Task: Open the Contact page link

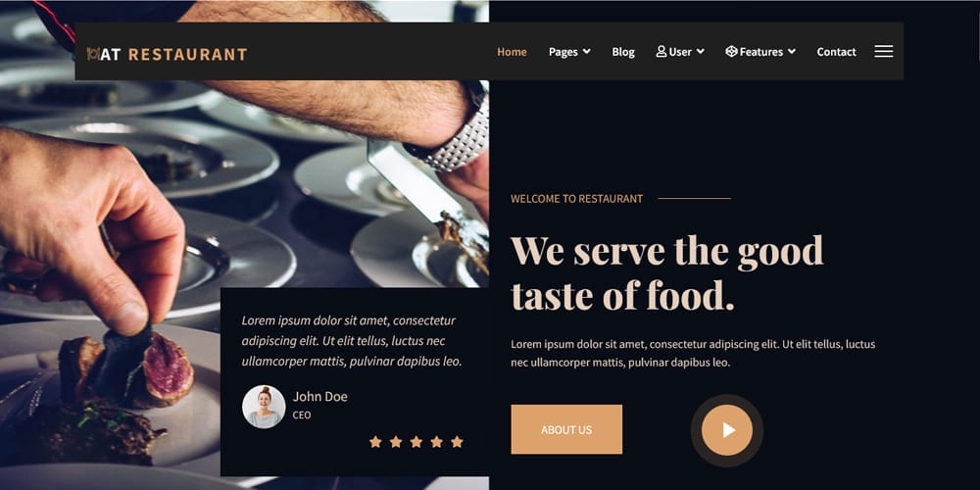Action: pos(836,52)
